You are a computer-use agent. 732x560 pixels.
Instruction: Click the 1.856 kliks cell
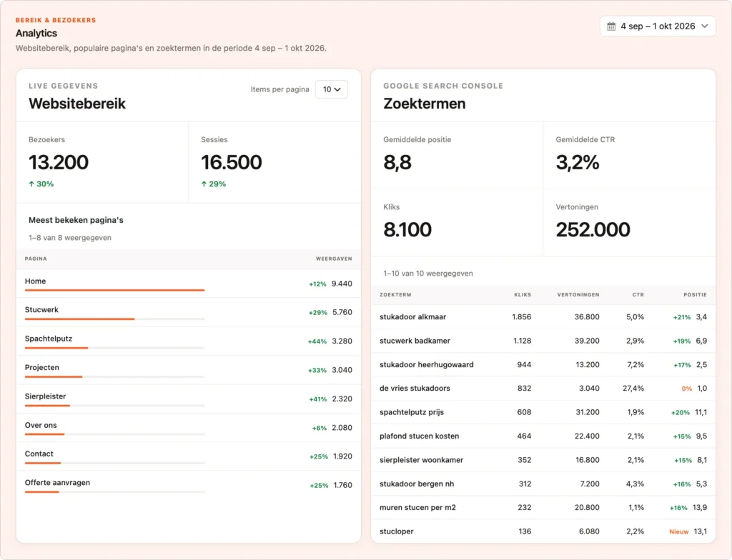click(x=521, y=317)
